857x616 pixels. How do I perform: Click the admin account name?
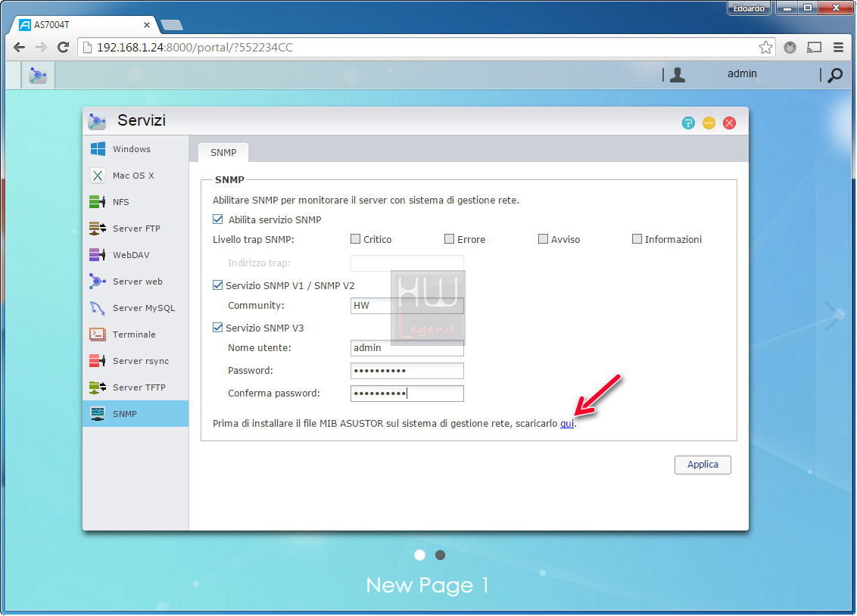(x=742, y=73)
